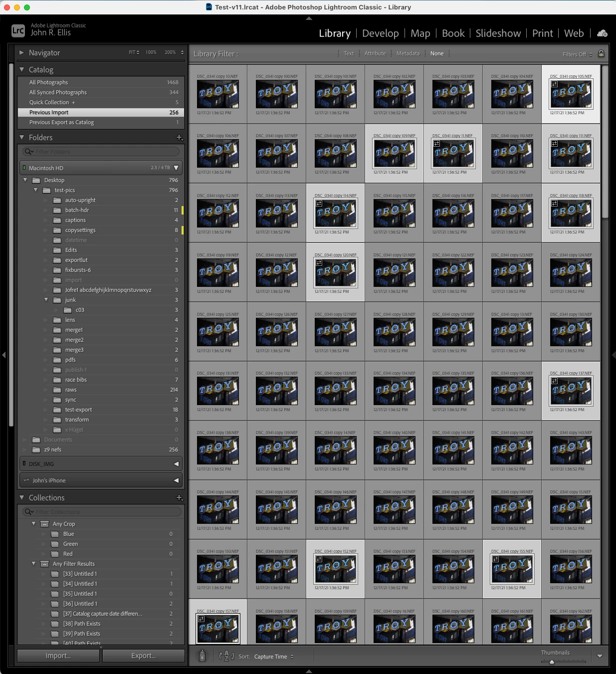Click the grid vertical scrollbar
616x674 pixels.
605,142
